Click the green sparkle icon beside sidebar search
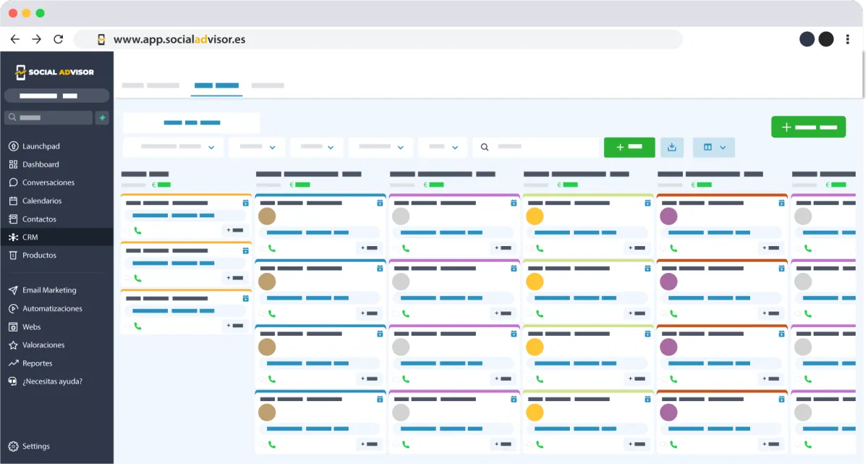Screen dimensions: 868x464 pos(102,117)
